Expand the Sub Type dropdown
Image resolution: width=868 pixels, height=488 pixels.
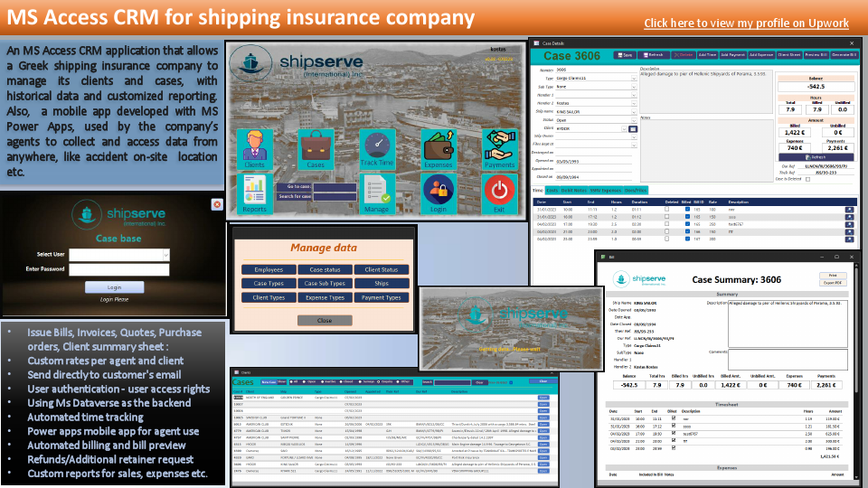(634, 87)
